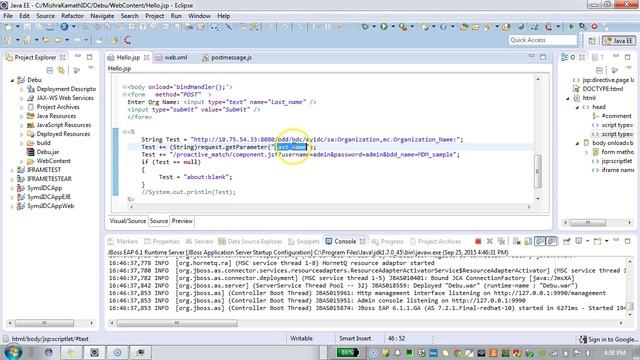This screenshot has width=640, height=360.
Task: Select SymsIDCAppWeb project
Action: 45,206
